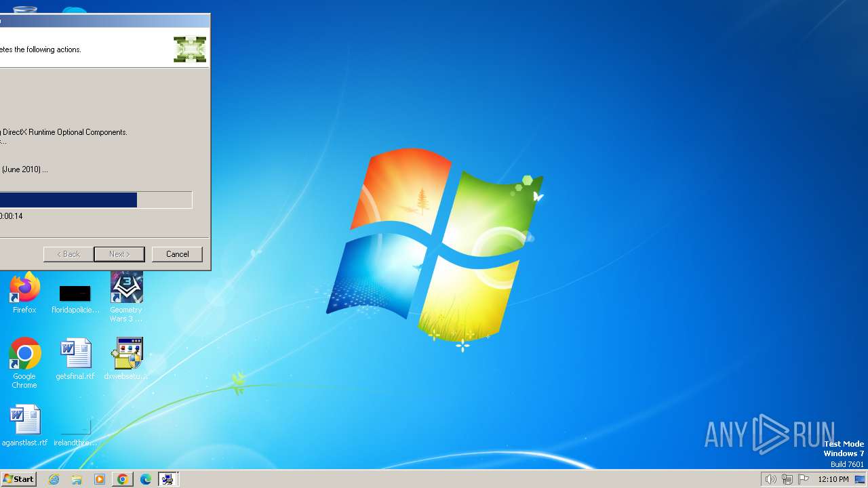Launch Google Chrome desktop shortcut
The width and height of the screenshot is (868, 488).
tap(24, 363)
